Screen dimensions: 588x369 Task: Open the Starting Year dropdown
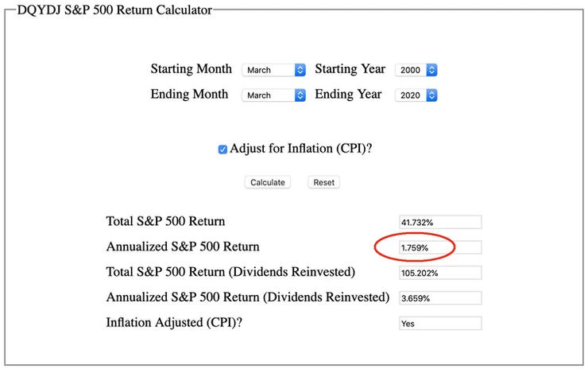coord(416,70)
